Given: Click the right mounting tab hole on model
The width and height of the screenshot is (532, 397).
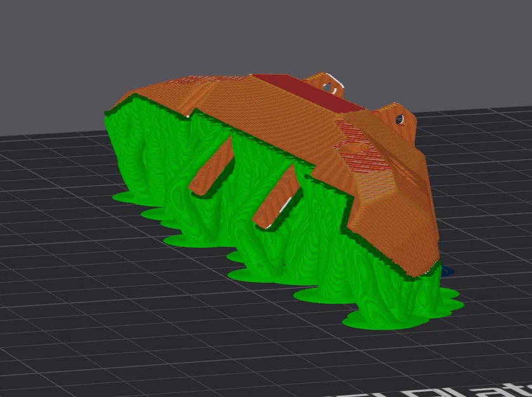Looking at the screenshot, I should point(400,119).
